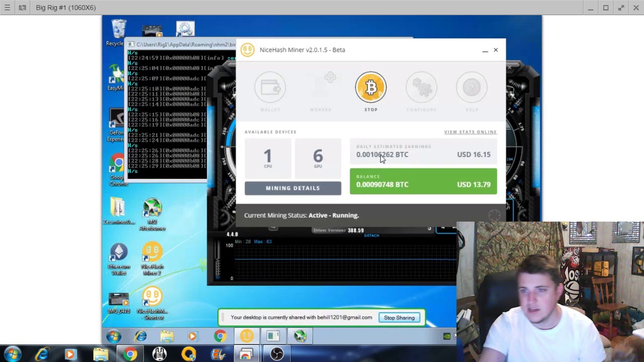The width and height of the screenshot is (644, 362).
Task: Open File Explorer on the remote taskbar
Action: (x=167, y=336)
